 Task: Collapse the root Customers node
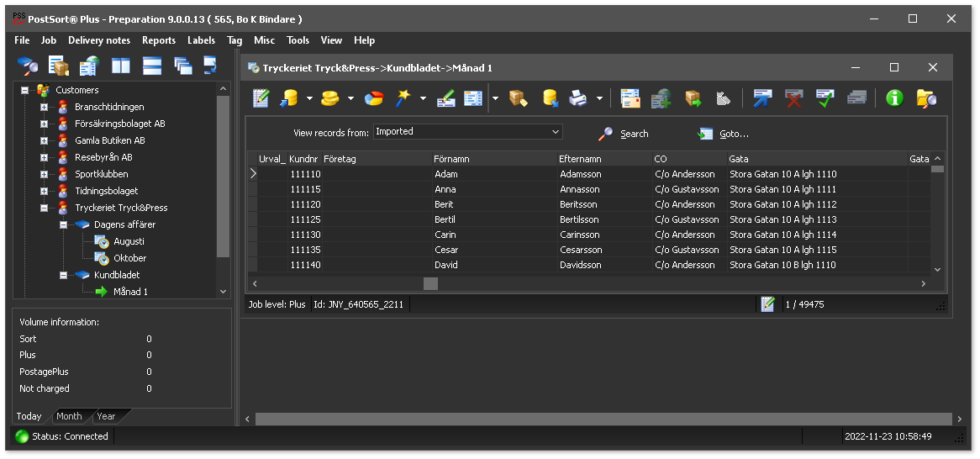pos(25,90)
